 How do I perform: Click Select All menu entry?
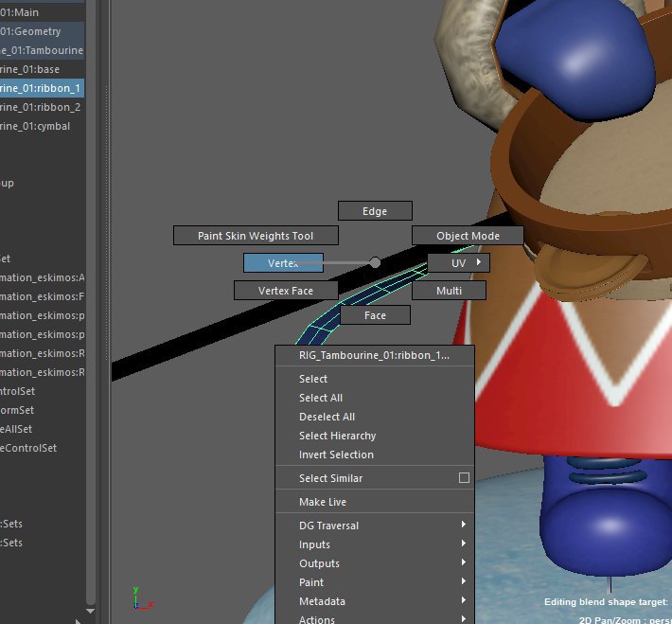(x=375, y=398)
